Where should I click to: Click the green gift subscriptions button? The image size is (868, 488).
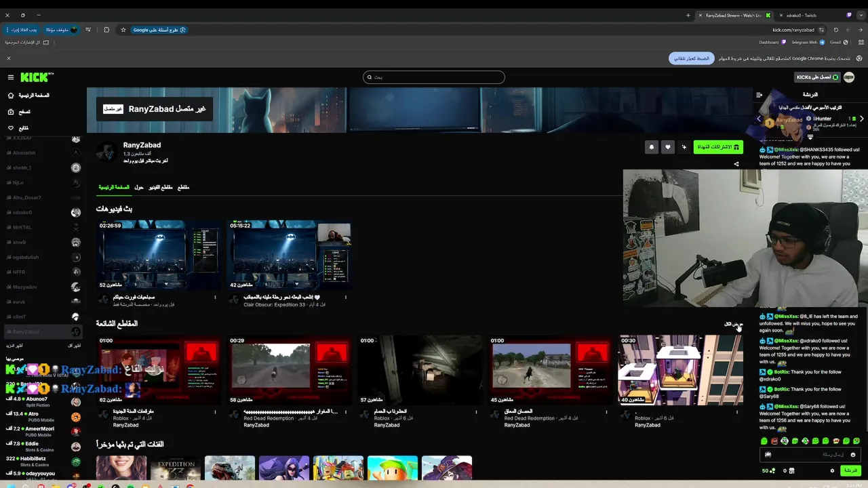pyautogui.click(x=718, y=146)
